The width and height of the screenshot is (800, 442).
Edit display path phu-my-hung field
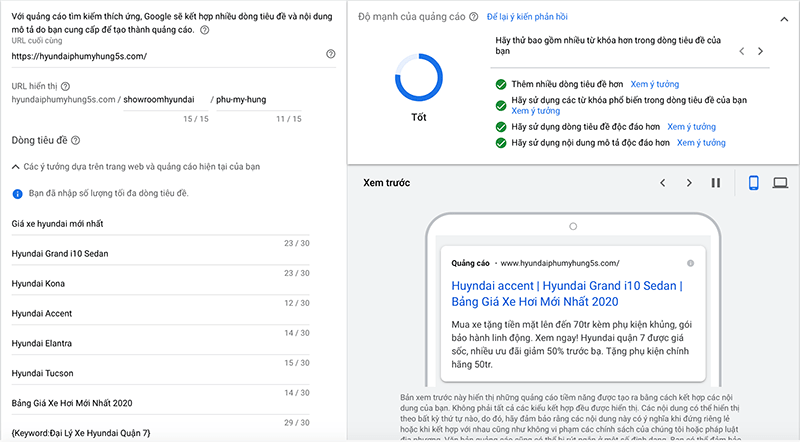259,100
